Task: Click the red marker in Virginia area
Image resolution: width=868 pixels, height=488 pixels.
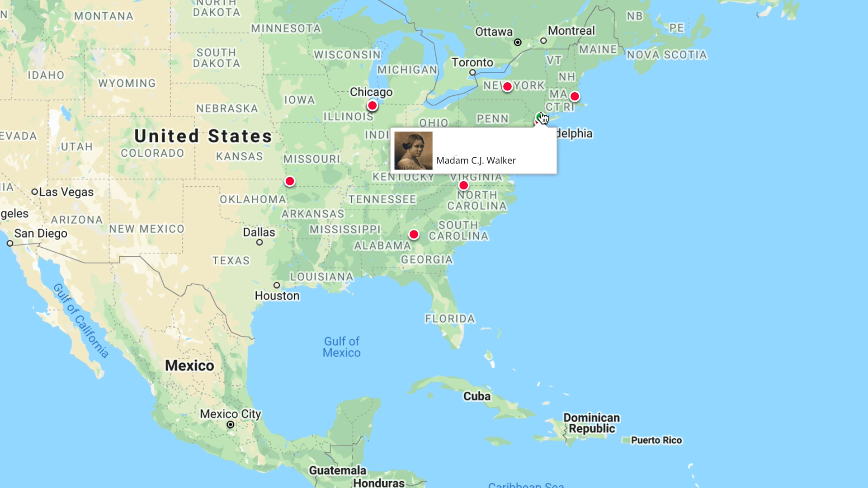Action: [x=464, y=185]
